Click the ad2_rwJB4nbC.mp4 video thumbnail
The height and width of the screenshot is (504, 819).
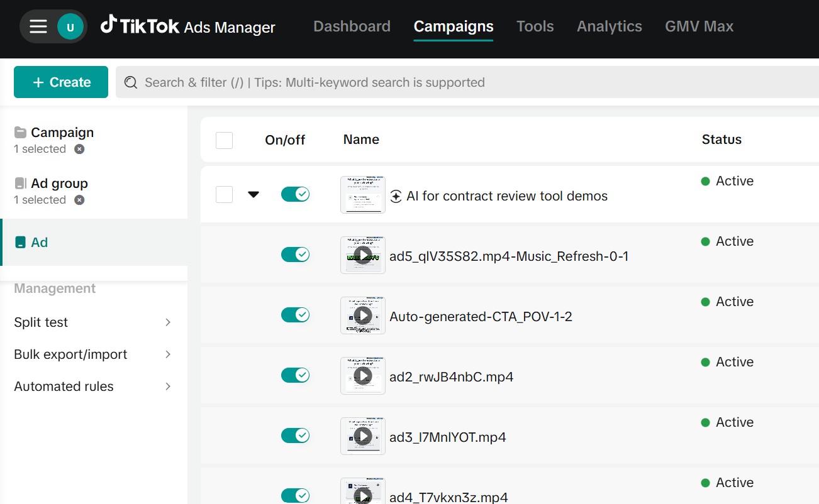point(362,375)
